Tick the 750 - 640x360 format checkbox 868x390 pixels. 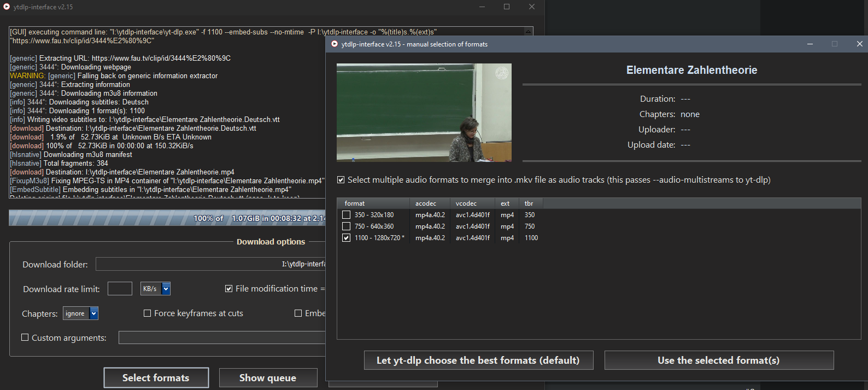[346, 226]
